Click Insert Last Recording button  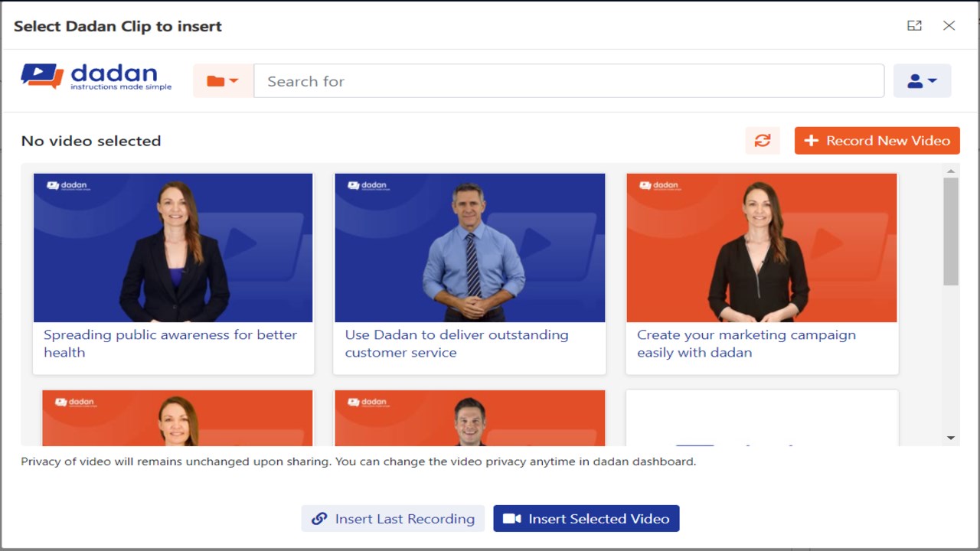coord(393,519)
